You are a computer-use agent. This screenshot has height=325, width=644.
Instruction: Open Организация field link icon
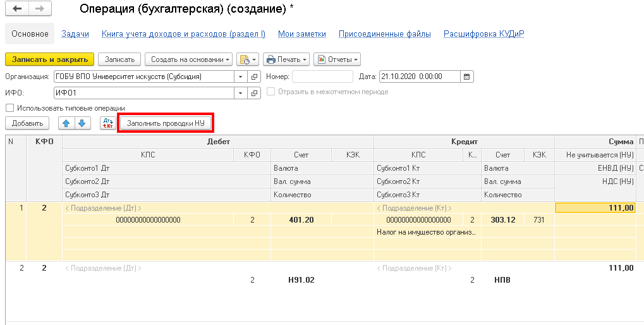(x=254, y=77)
